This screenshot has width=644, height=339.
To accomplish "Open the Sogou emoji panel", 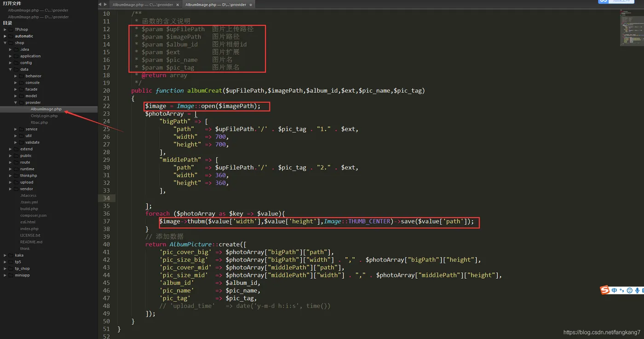I will pyautogui.click(x=629, y=290).
